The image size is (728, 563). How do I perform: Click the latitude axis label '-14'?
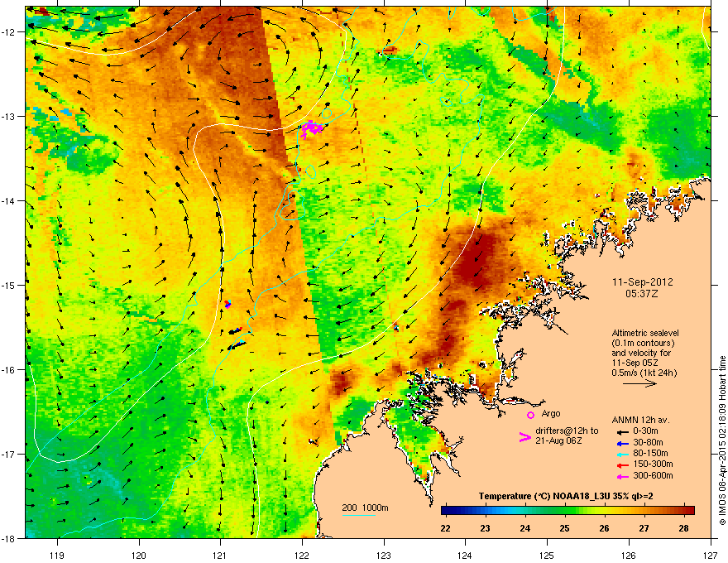(8, 200)
